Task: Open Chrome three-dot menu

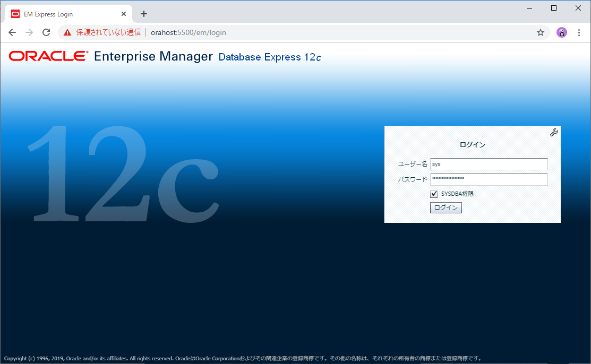Action: (579, 32)
